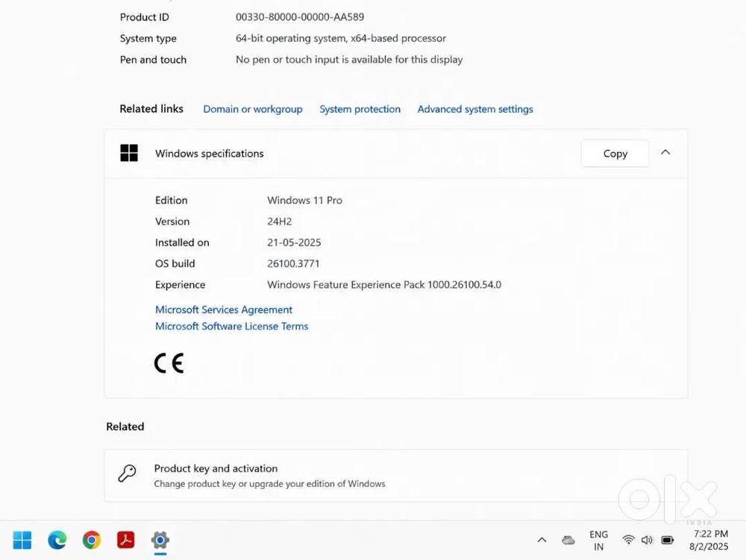This screenshot has height=560, width=746.
Task: Click the Related section heading
Action: pos(125,427)
